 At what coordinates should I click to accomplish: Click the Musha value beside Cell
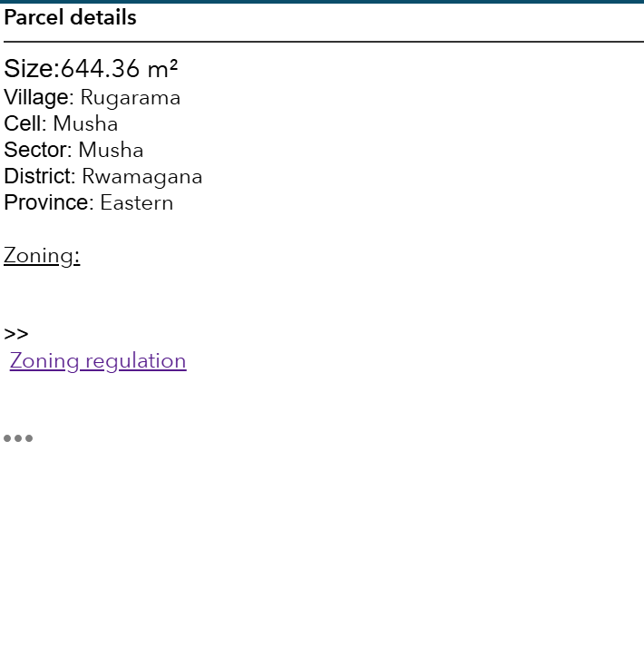tap(85, 124)
